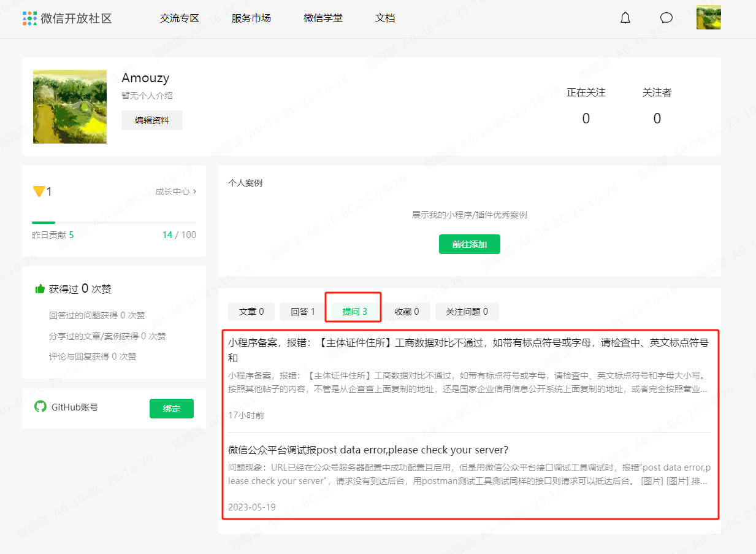This screenshot has width=756, height=554.
Task: Open the messages chat bubble icon
Action: pos(666,18)
